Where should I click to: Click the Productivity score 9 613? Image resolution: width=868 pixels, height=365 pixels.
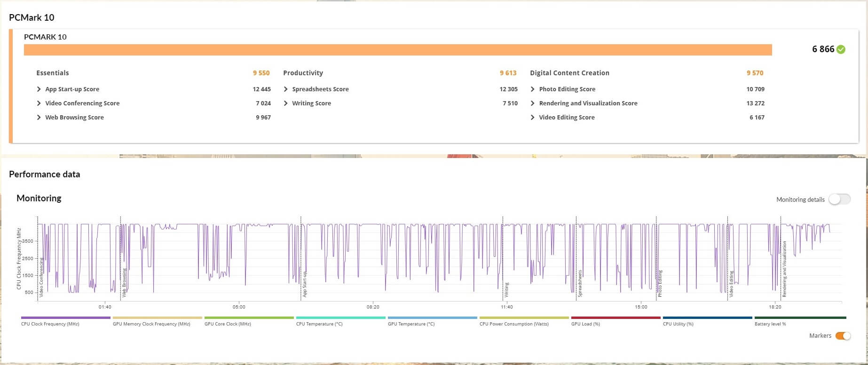pos(508,73)
